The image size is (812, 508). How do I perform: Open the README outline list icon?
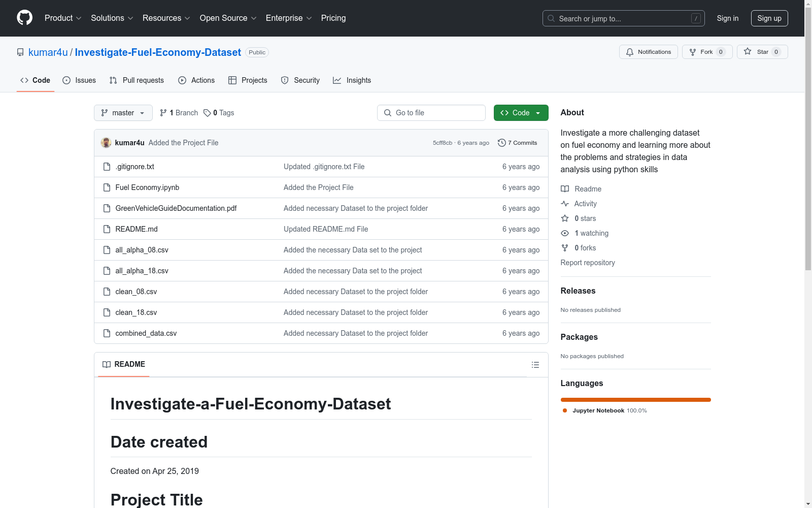point(535,365)
